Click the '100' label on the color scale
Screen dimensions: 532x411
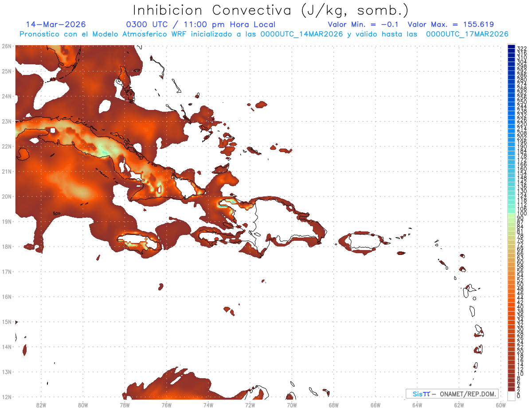point(521,214)
